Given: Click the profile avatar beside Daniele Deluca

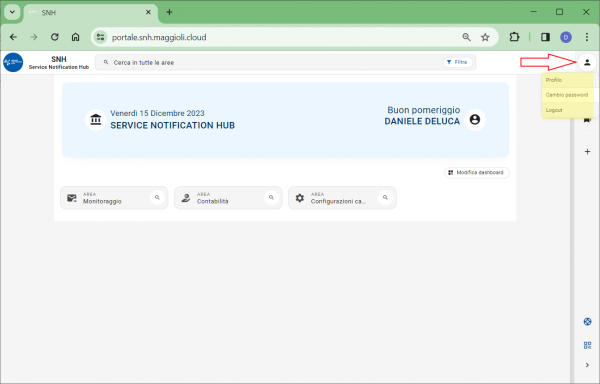Looking at the screenshot, I should tap(475, 120).
